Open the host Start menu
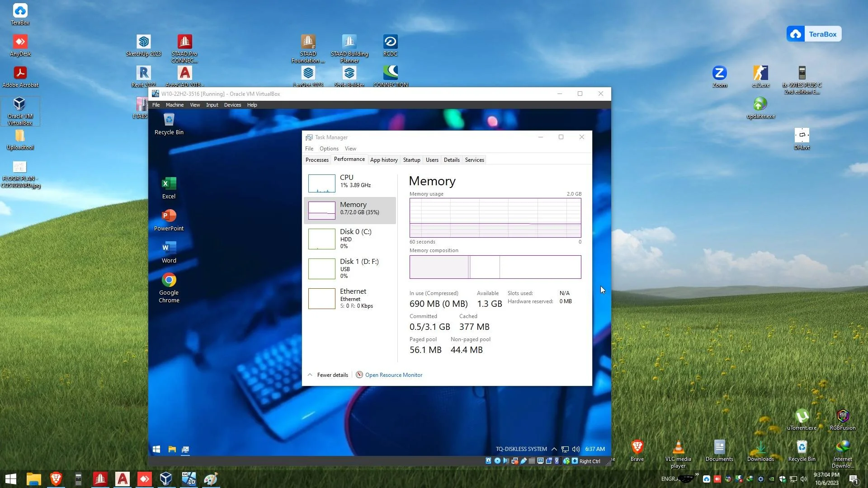 pyautogui.click(x=11, y=479)
